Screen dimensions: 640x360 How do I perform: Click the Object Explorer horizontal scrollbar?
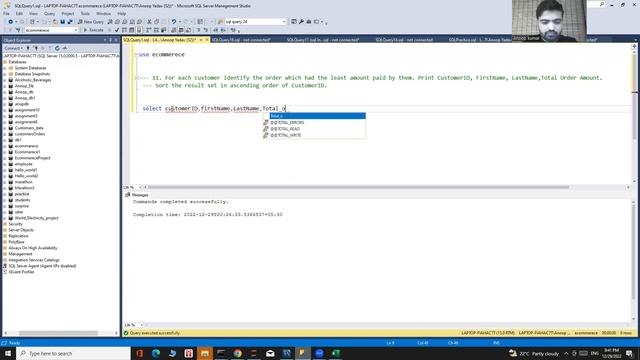point(58,333)
